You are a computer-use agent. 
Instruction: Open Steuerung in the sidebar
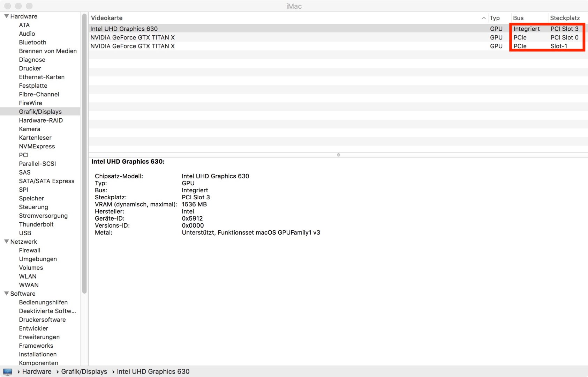(33, 207)
